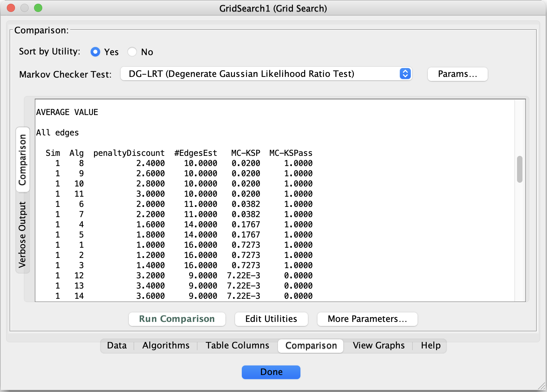Screen dimensions: 547x392
Task: Click the Markov Checker Test label
Action: coord(65,75)
